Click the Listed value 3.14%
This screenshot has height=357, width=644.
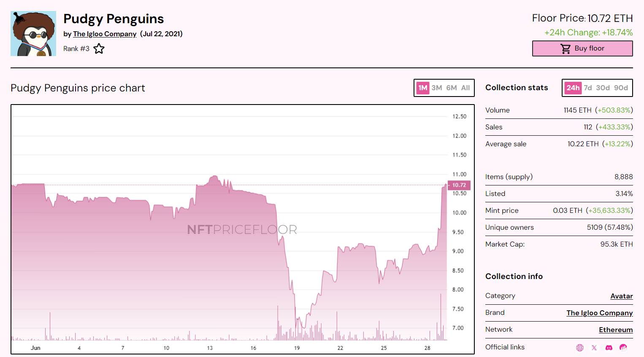coord(624,193)
